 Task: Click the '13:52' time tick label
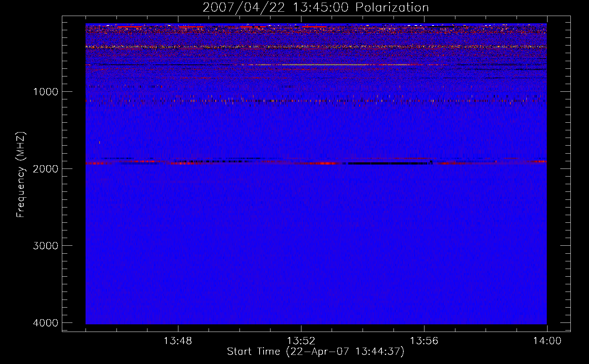click(x=301, y=341)
